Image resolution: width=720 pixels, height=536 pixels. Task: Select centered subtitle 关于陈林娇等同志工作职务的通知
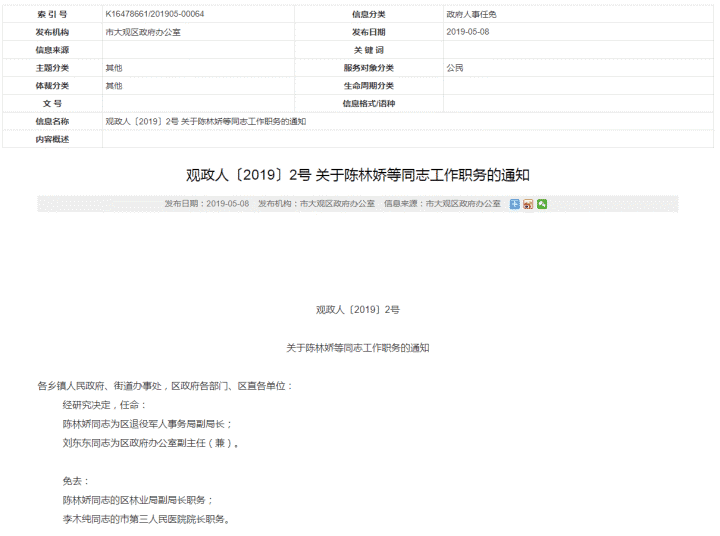pyautogui.click(x=358, y=348)
